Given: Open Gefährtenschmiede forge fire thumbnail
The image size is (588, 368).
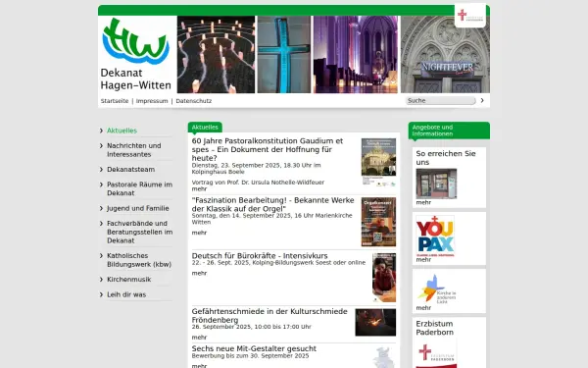Looking at the screenshot, I should click(x=375, y=322).
